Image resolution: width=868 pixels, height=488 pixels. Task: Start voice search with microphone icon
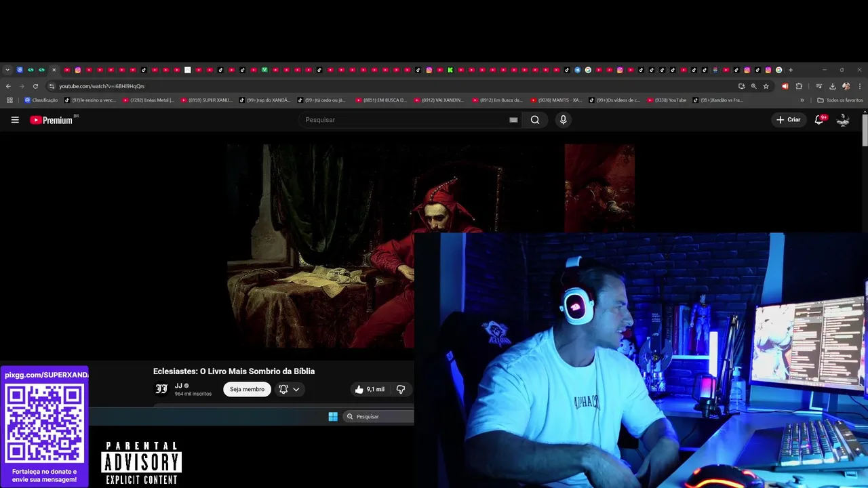point(563,120)
